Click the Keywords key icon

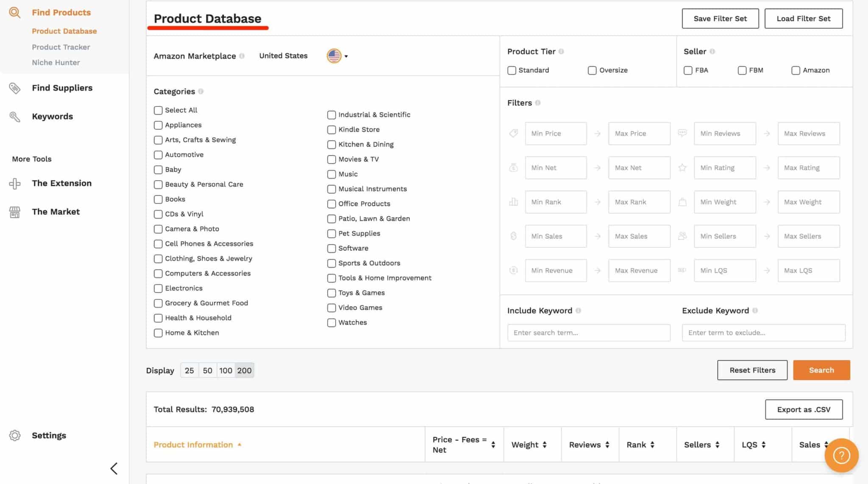pyautogui.click(x=15, y=117)
